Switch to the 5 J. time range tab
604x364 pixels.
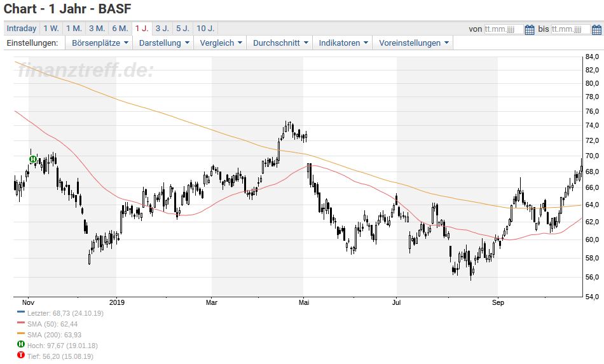pyautogui.click(x=182, y=29)
